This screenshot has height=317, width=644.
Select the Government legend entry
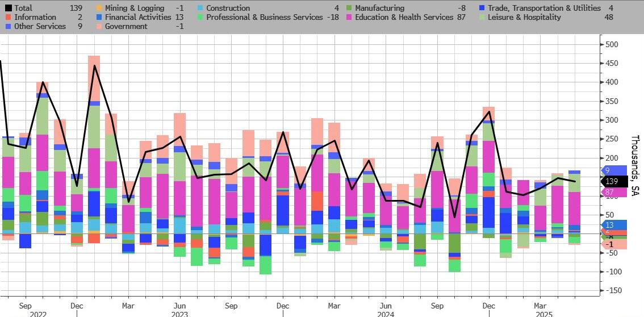(126, 26)
